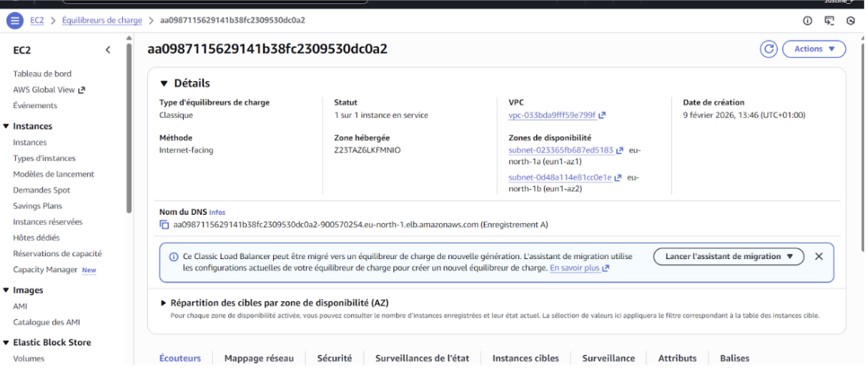Screen dimensions: 868x392
Task: Open subnet-0d48a114e81cc0e1e link
Action: (x=560, y=177)
